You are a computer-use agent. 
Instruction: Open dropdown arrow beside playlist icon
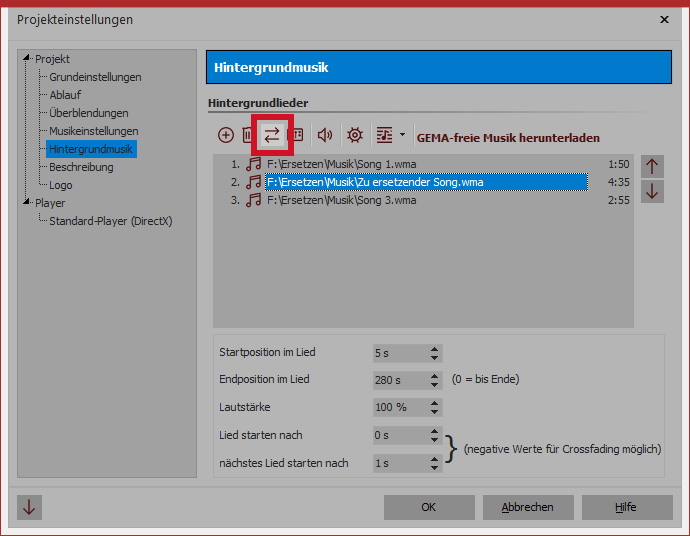[402, 135]
